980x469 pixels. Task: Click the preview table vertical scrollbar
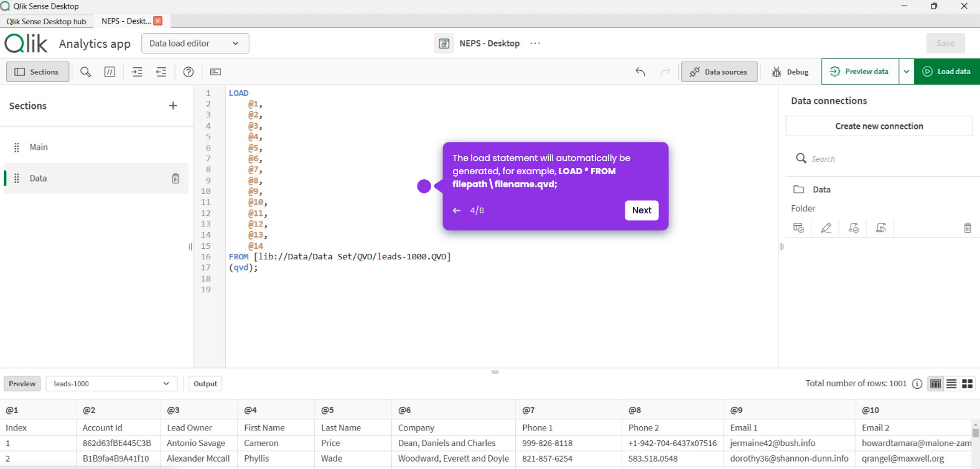click(976, 432)
